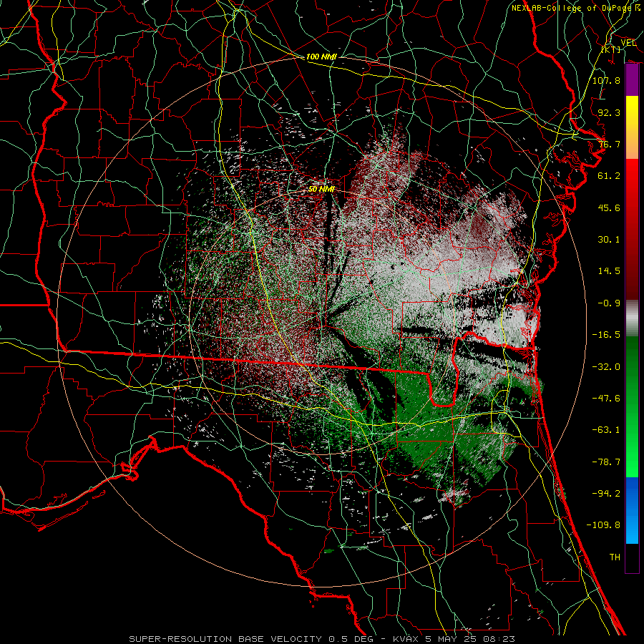This screenshot has height=644, width=644.
Task: Click the VEL legend title
Action: [628, 43]
